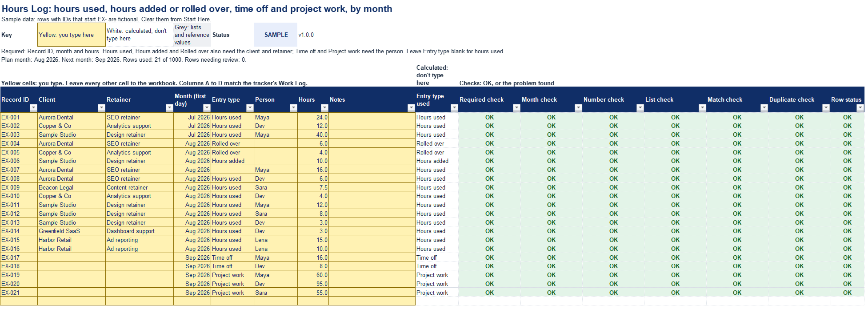Select Retainer cell 'Content retainer'

(140, 187)
